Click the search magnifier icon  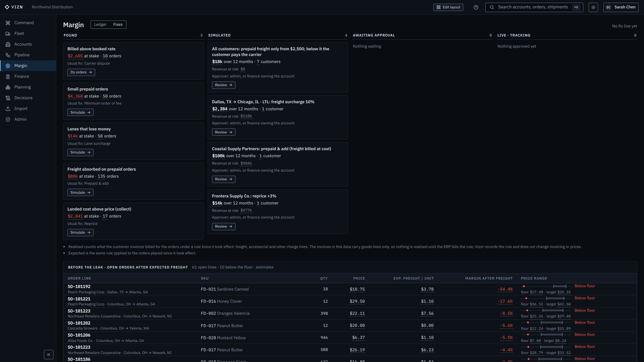coord(492,7)
